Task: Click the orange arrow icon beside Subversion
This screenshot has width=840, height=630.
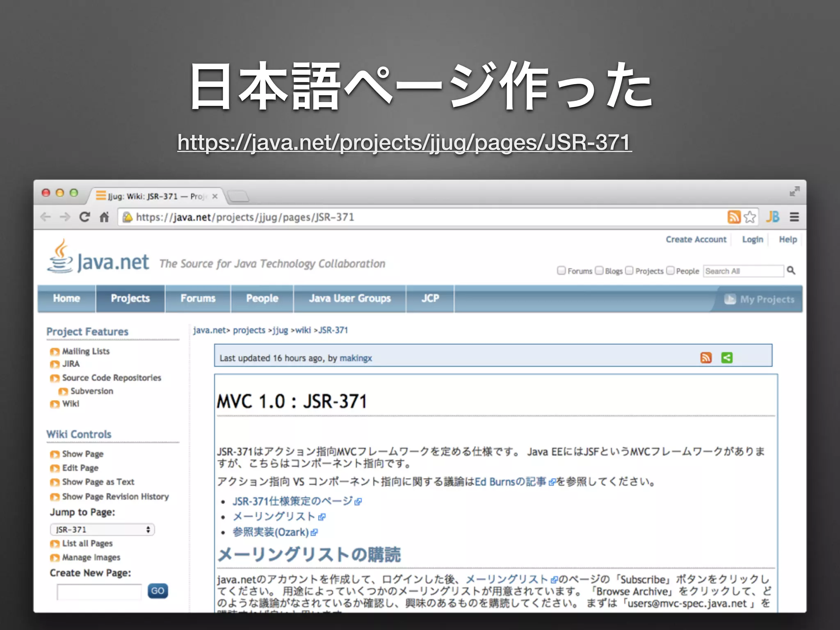Action: [63, 392]
